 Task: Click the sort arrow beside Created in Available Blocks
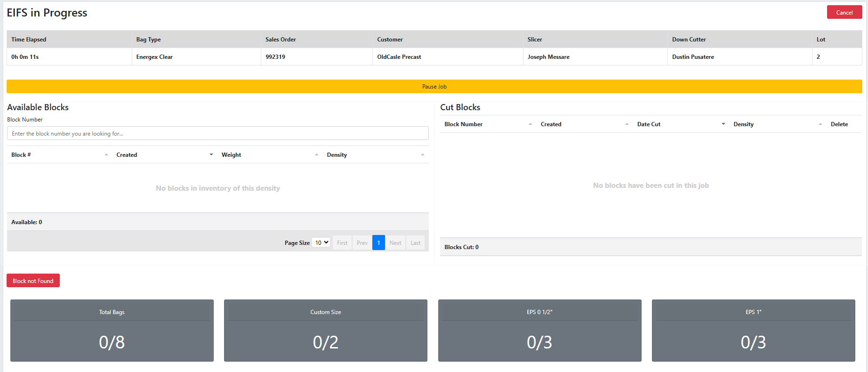coord(211,155)
